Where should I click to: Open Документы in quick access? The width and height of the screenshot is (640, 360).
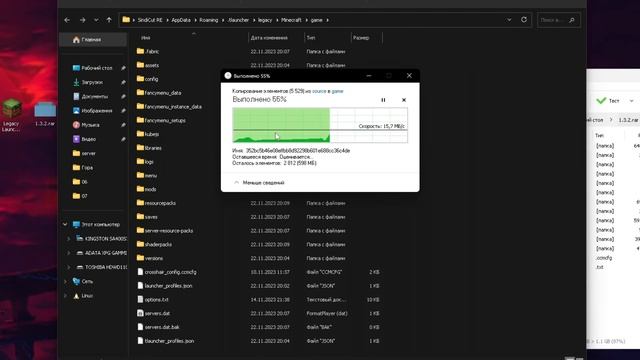pos(95,96)
